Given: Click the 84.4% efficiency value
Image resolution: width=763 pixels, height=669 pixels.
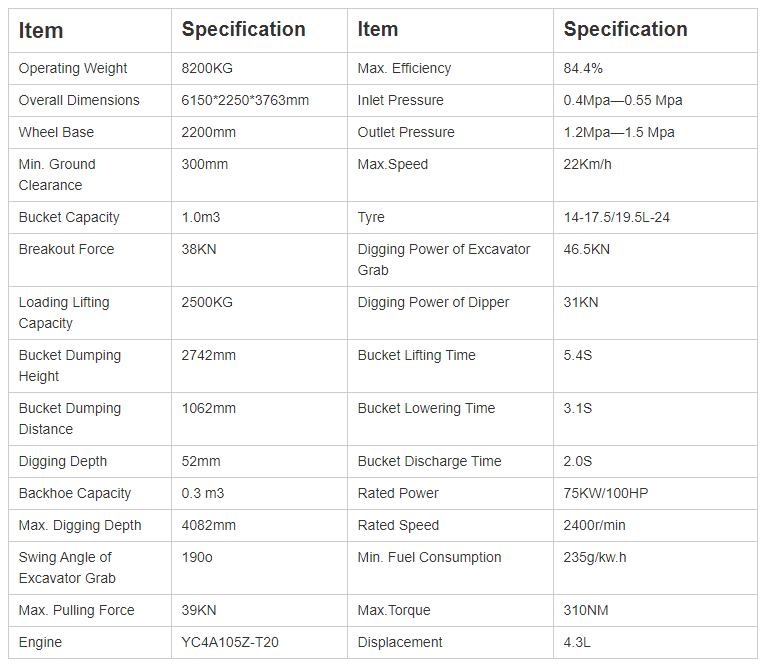Looking at the screenshot, I should 583,68.
